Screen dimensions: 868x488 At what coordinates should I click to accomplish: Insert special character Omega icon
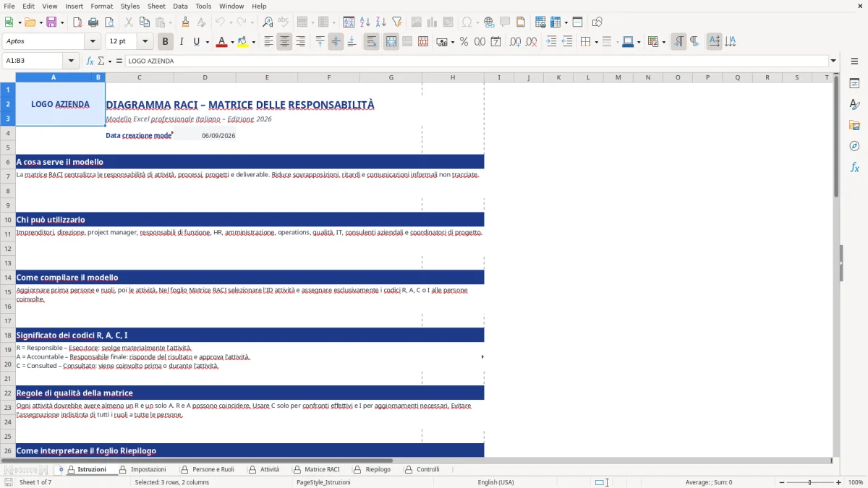pyautogui.click(x=467, y=22)
